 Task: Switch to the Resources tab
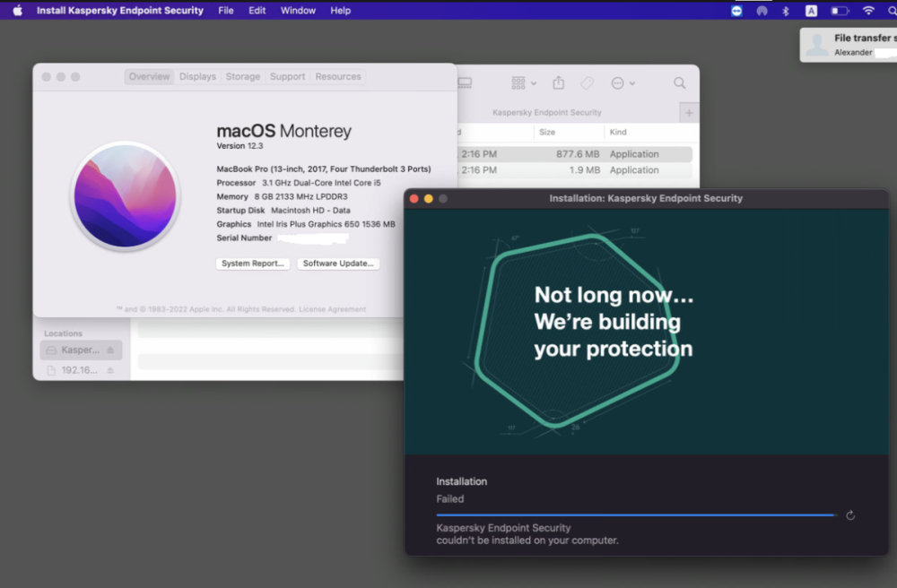(338, 76)
